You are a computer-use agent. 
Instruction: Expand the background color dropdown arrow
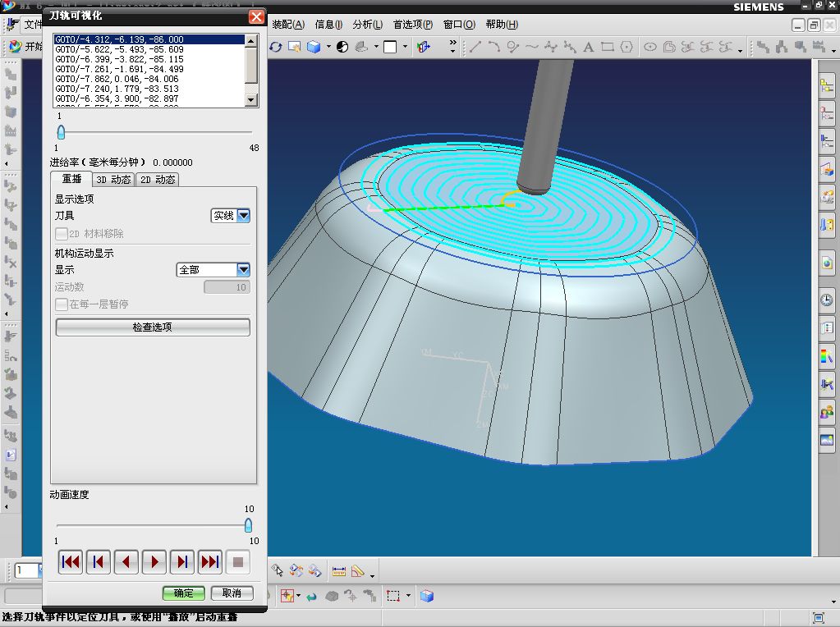pos(405,47)
